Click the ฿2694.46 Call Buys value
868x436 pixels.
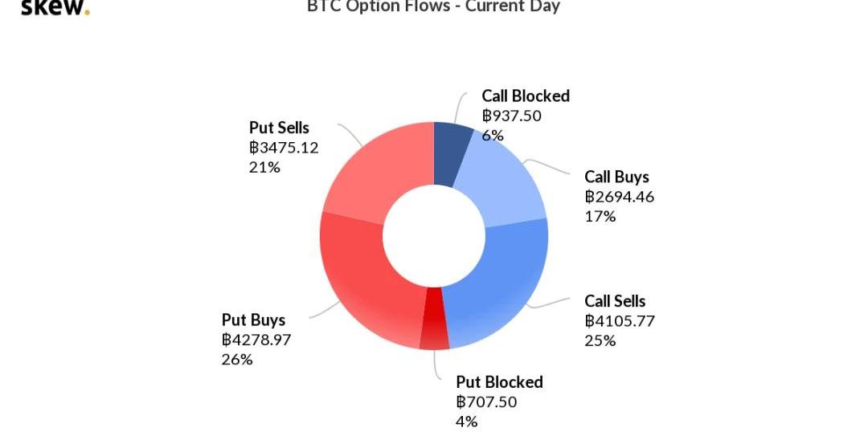[619, 197]
